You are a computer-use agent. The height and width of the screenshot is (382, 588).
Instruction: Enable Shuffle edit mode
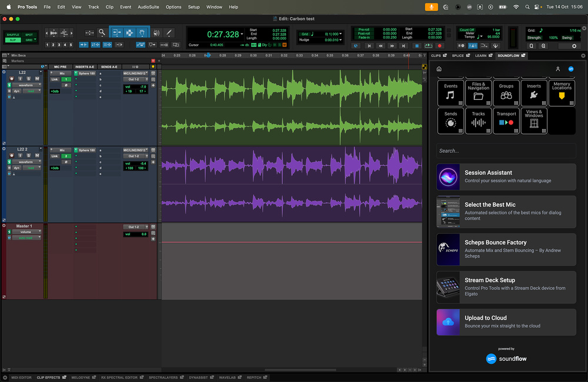(12, 35)
